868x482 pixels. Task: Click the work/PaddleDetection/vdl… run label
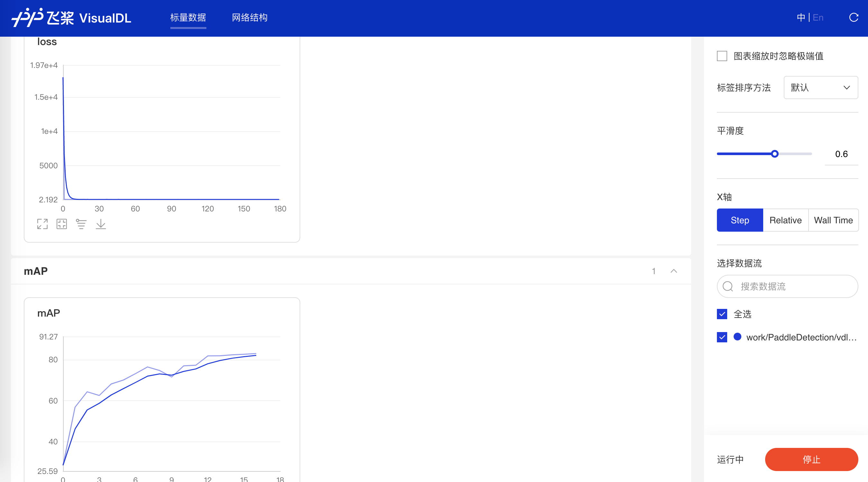802,337
